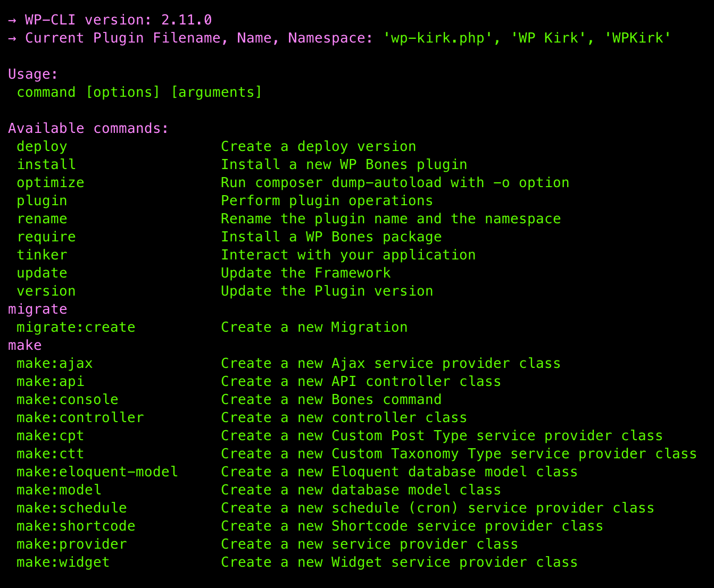Click the WP-CLI version number 2.11.0

coord(187,20)
